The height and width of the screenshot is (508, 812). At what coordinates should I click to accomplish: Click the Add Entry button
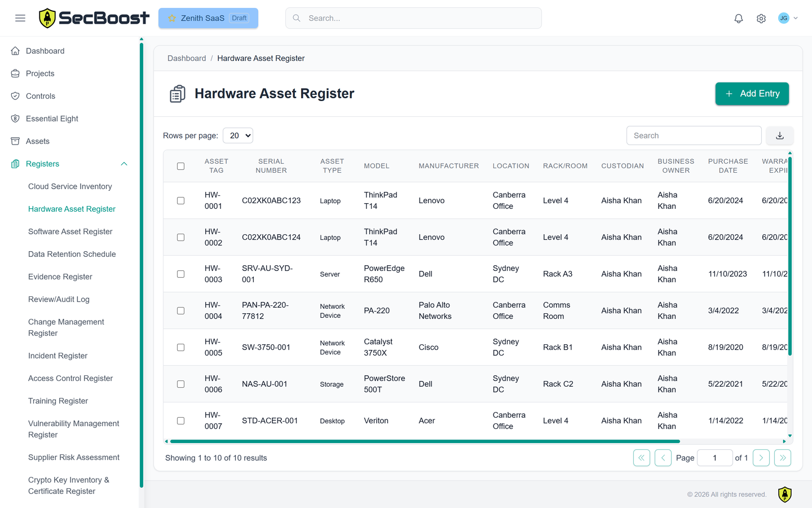(752, 94)
